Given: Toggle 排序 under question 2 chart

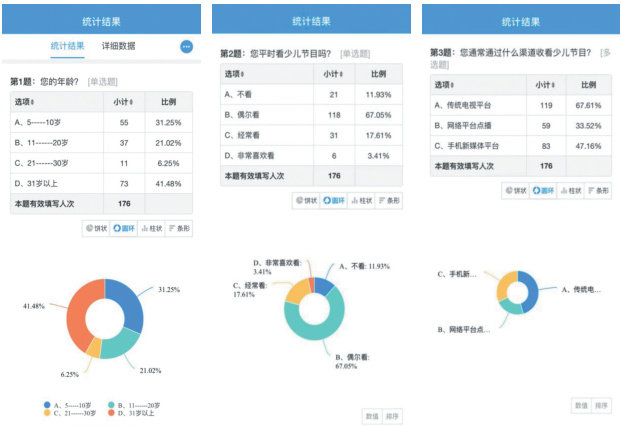Looking at the screenshot, I should click(393, 415).
